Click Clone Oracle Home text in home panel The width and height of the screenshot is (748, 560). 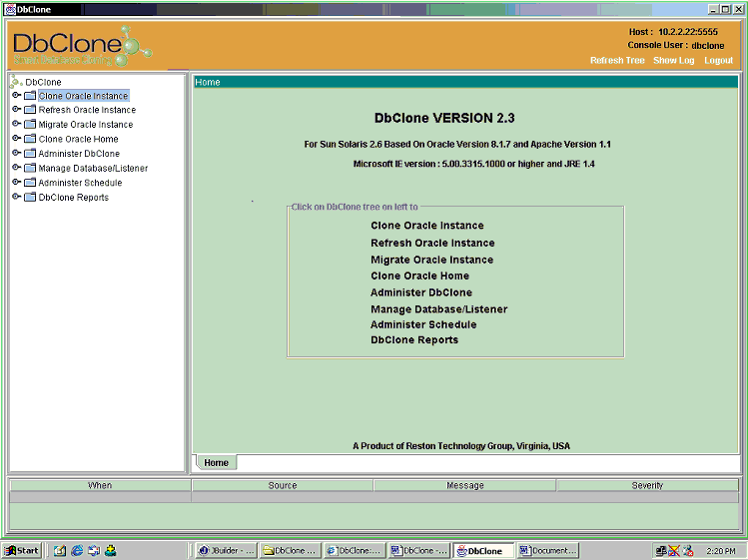click(420, 277)
